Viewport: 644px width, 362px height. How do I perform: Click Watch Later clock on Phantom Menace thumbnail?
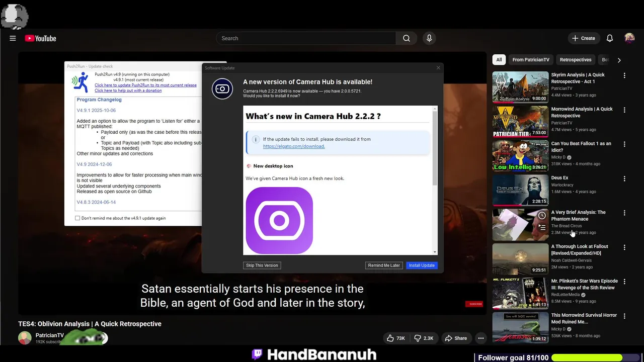click(542, 215)
